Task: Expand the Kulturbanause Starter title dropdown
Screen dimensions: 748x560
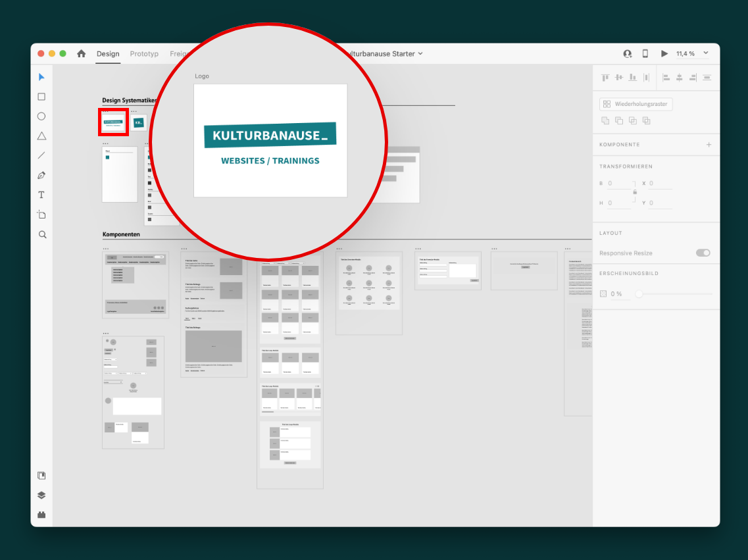Action: [420, 54]
